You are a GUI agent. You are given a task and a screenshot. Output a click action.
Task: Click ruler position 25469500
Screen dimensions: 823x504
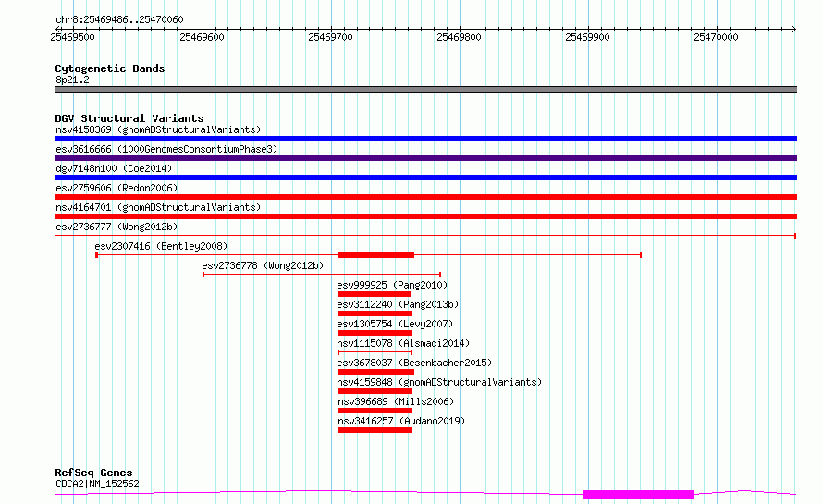pos(72,37)
